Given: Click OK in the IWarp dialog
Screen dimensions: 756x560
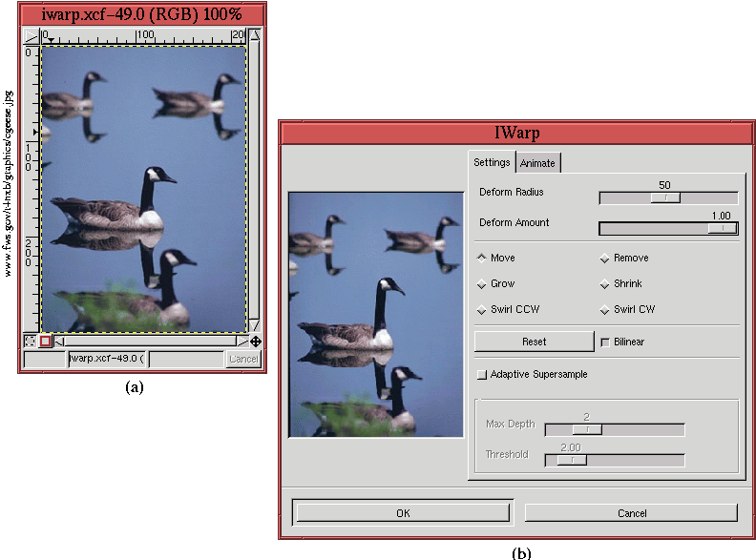Looking at the screenshot, I should pos(402,513).
